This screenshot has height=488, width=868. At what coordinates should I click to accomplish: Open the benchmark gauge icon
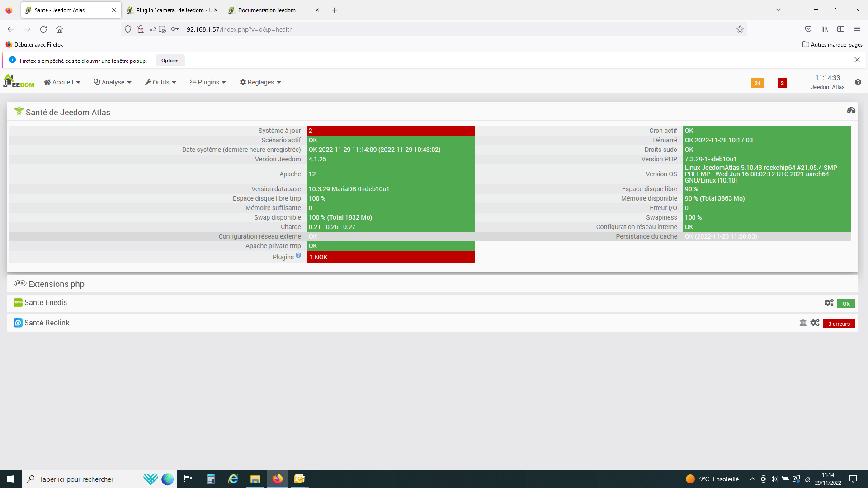pos(851,111)
